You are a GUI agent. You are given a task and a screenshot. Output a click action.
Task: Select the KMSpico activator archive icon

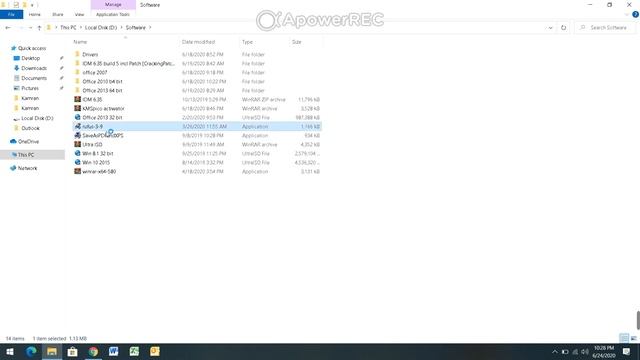pyautogui.click(x=77, y=108)
